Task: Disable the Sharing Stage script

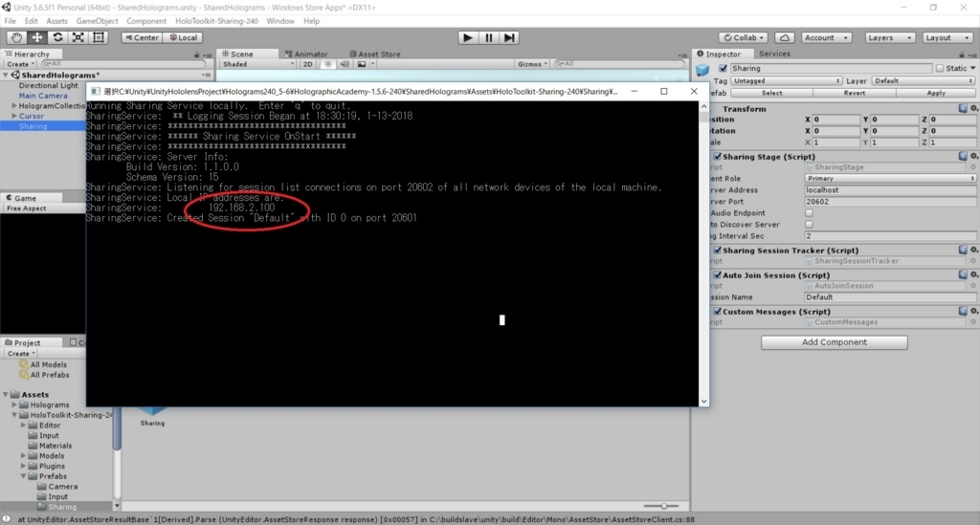Action: tap(718, 156)
